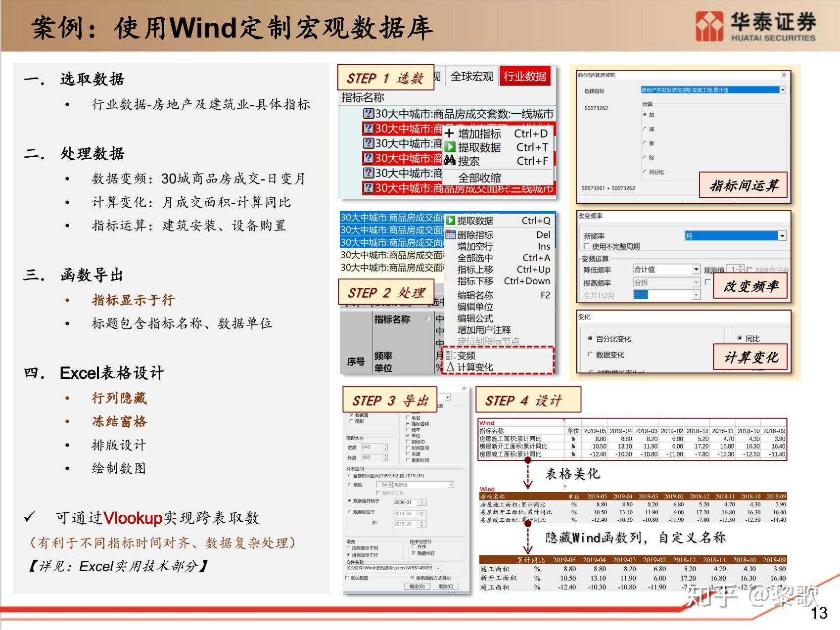The image size is (840, 630).
Task: Click the S0073262 indicator code text
Action: point(596,108)
